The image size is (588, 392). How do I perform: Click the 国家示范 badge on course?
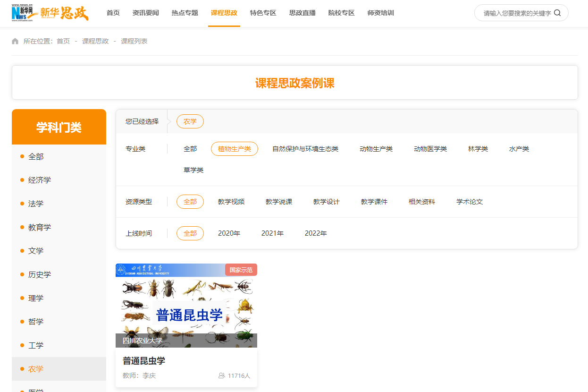[x=241, y=270]
